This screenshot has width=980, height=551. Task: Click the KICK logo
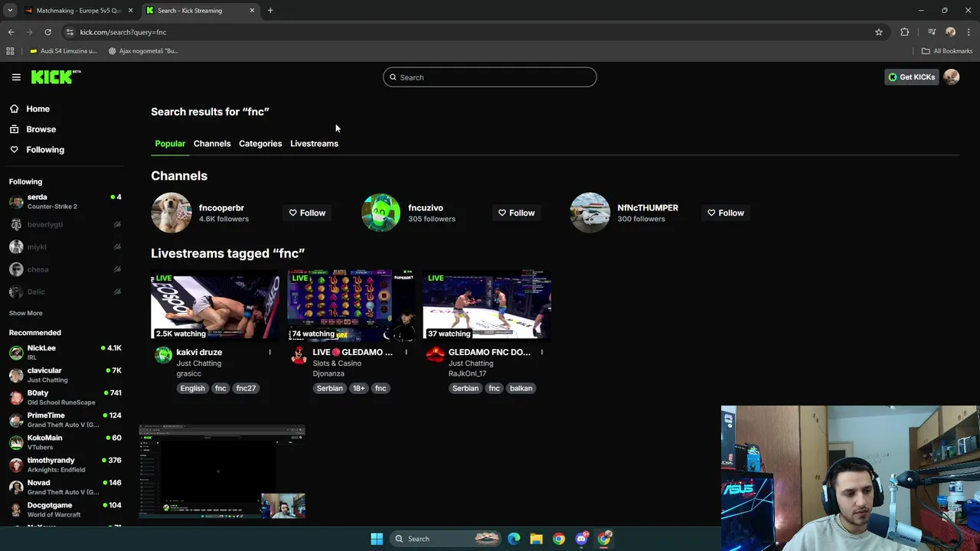point(56,77)
